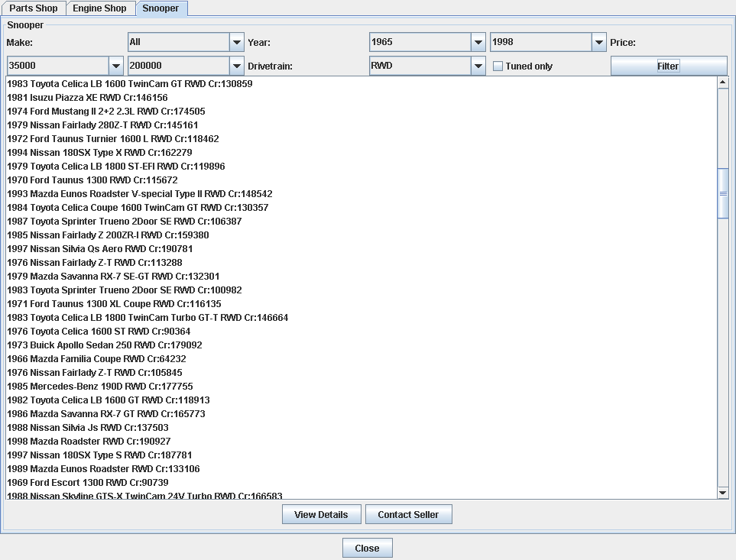The image size is (736, 560).
Task: Open the Make dropdown showing All
Action: [x=186, y=42]
